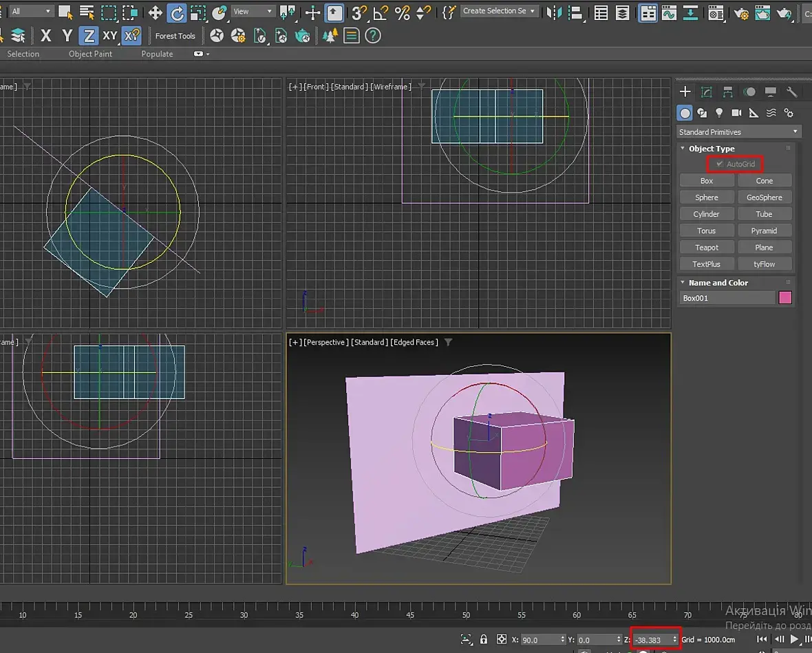
Task: Switch to Cameras category in Create panel
Action: pyautogui.click(x=736, y=113)
